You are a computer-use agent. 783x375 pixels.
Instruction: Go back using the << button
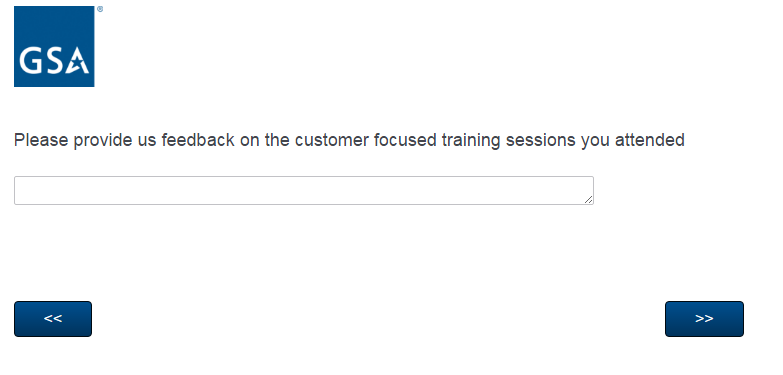[53, 319]
